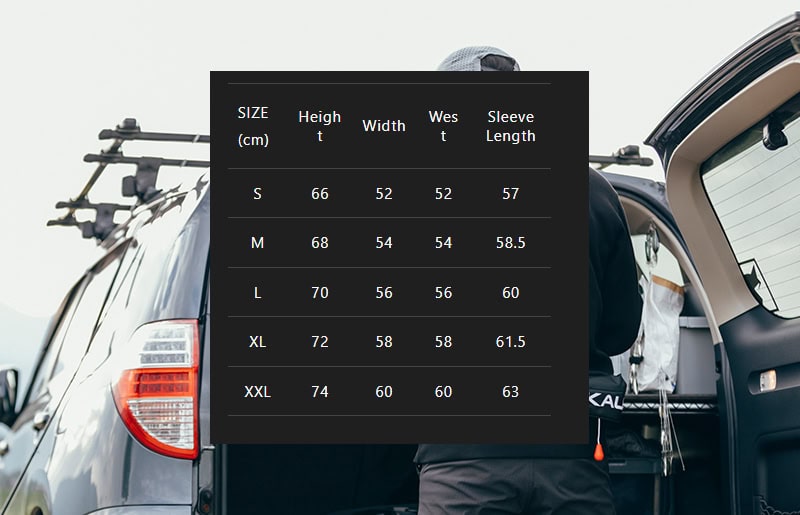Click the height value 68
This screenshot has height=515, width=800.
320,243
